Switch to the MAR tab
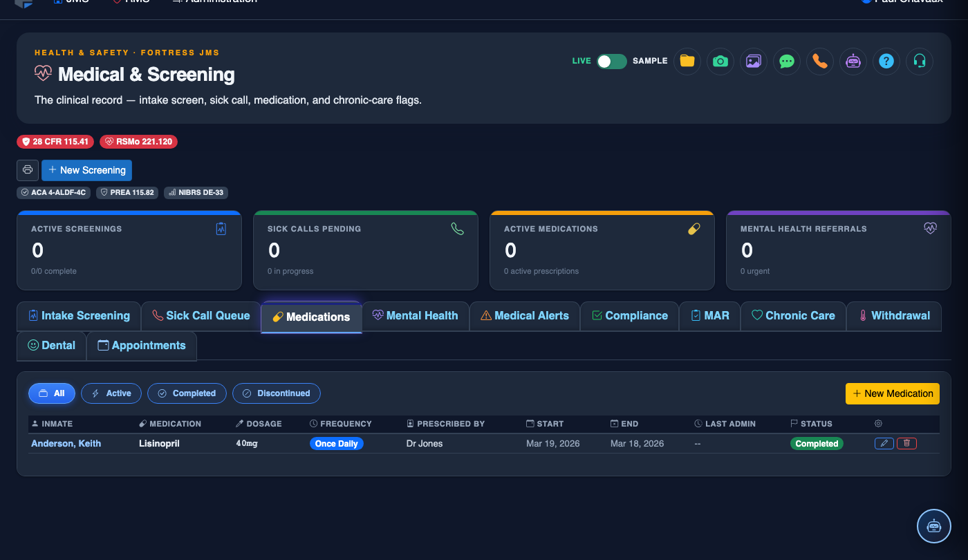The image size is (968, 560). pos(710,316)
